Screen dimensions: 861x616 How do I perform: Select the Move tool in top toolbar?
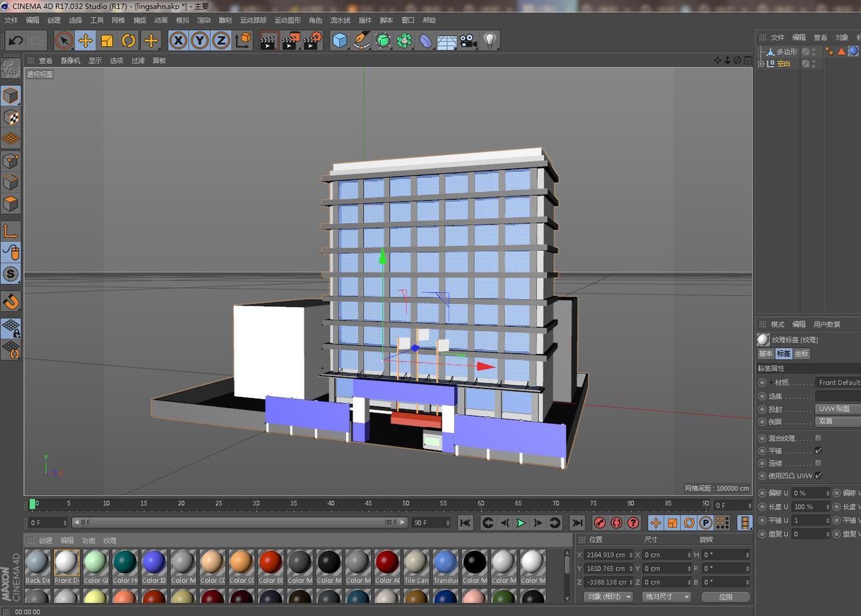(x=85, y=41)
